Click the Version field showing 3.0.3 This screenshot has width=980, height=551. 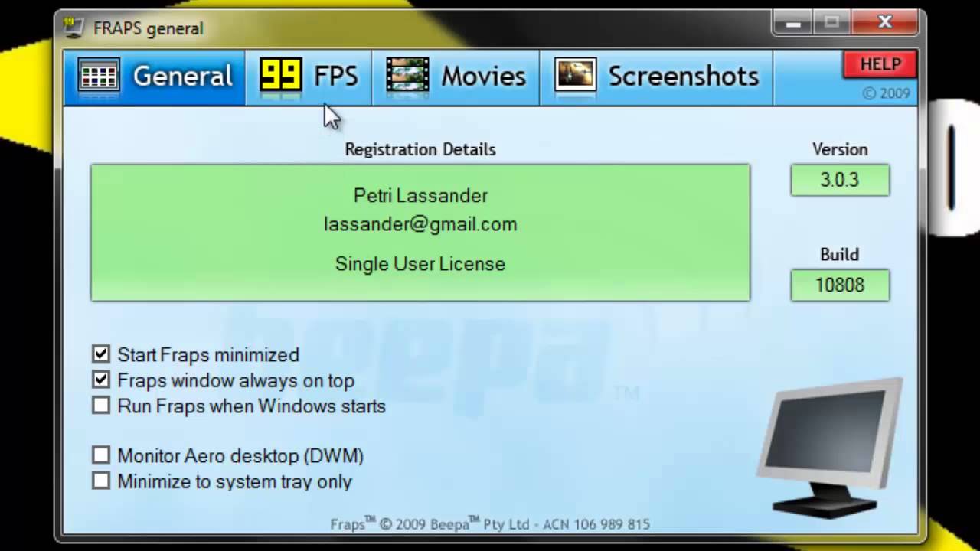840,180
